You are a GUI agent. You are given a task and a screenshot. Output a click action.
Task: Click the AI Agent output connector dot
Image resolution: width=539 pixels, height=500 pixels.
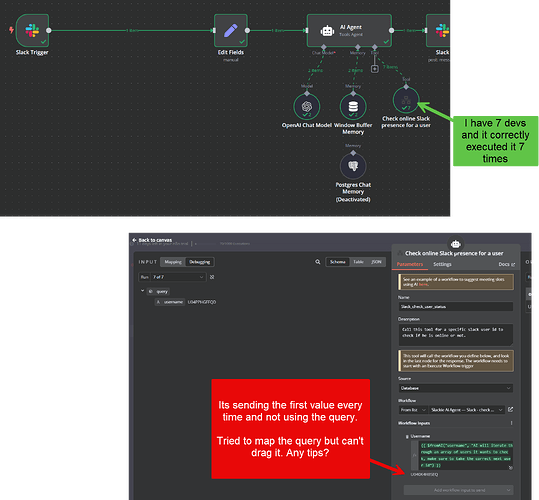(x=392, y=30)
